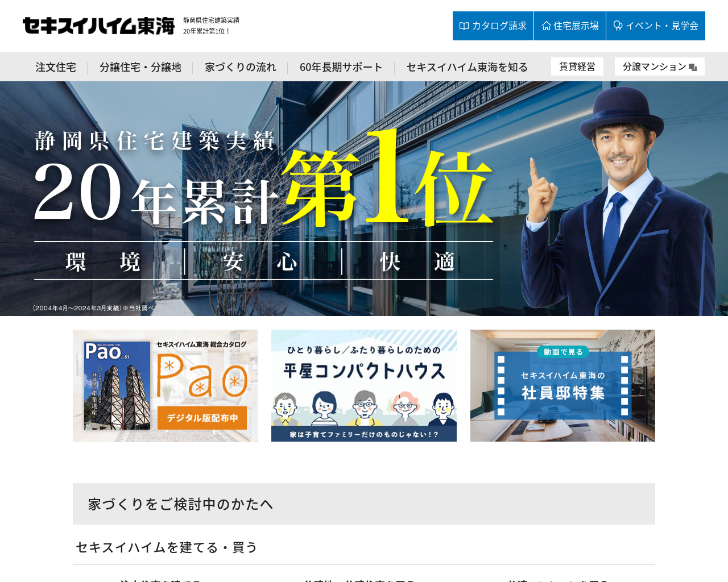
Task: Click デジタル版配布中 orange label
Action: coord(202,418)
